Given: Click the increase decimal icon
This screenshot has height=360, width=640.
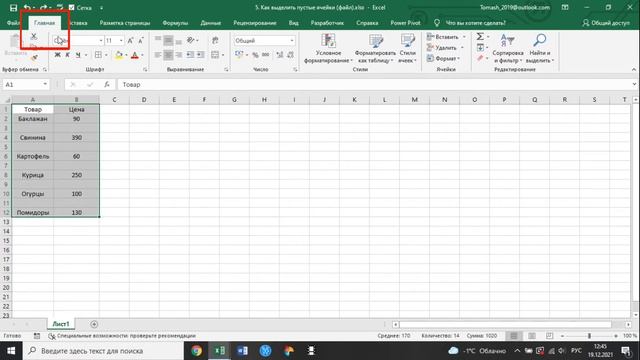Looking at the screenshot, I should [x=280, y=55].
